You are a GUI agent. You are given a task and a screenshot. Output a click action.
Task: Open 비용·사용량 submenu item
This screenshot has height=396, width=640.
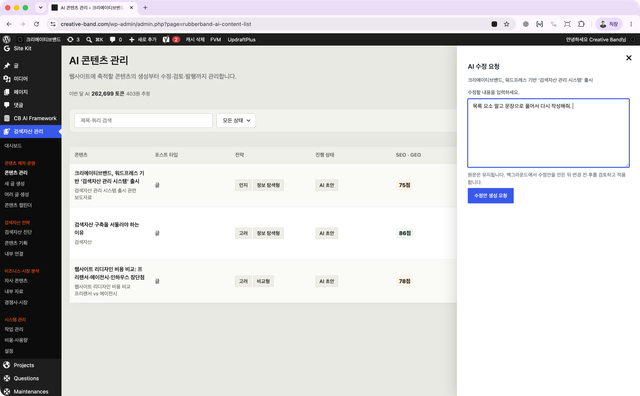point(16,340)
